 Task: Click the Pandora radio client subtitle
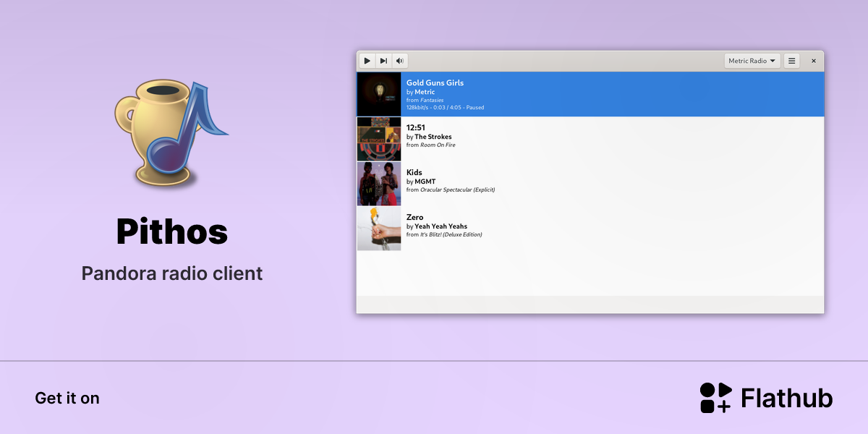pos(172,273)
